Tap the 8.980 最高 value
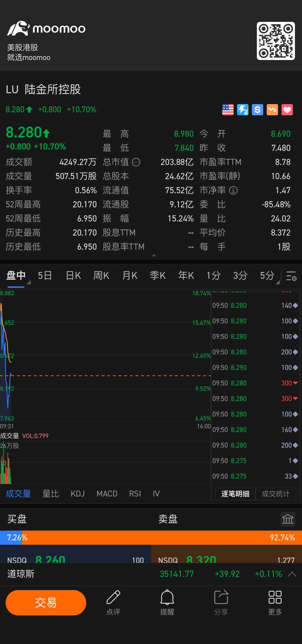Viewport: 302px width, 644px height. click(x=184, y=134)
